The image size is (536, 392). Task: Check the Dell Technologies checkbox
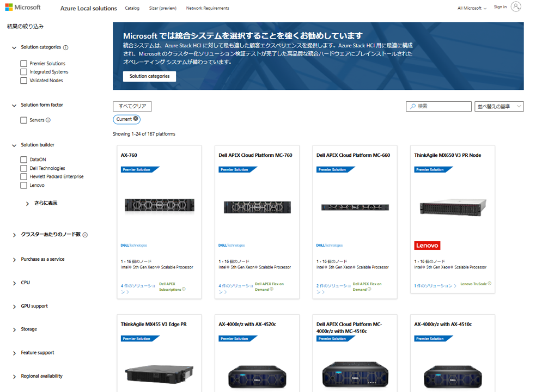(x=23, y=168)
